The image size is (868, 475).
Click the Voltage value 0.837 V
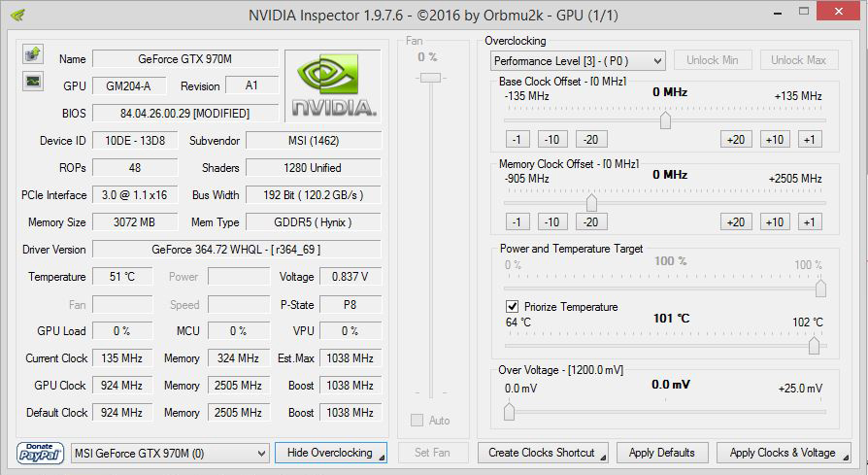(350, 277)
